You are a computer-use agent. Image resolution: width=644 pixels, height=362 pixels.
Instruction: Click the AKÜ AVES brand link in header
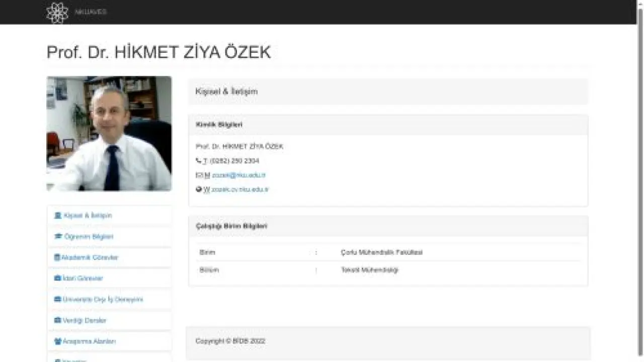click(91, 12)
